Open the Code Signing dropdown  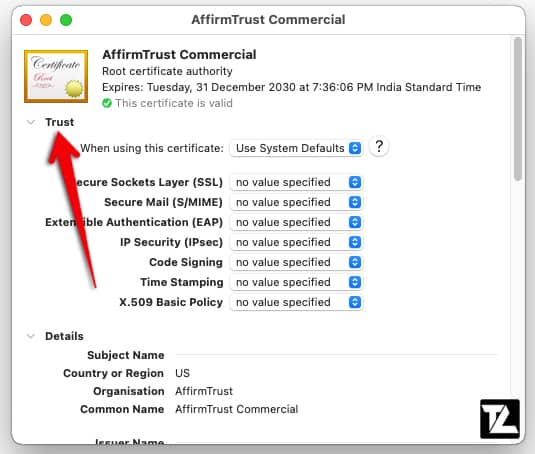(x=296, y=262)
